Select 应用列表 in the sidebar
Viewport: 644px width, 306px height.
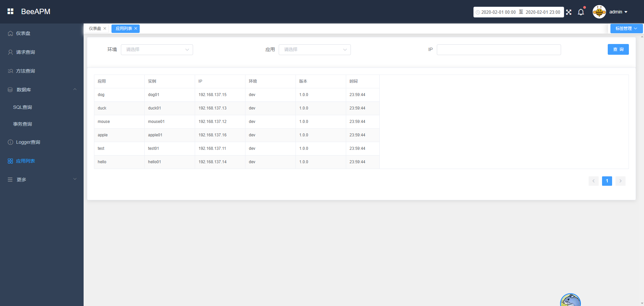(42, 161)
